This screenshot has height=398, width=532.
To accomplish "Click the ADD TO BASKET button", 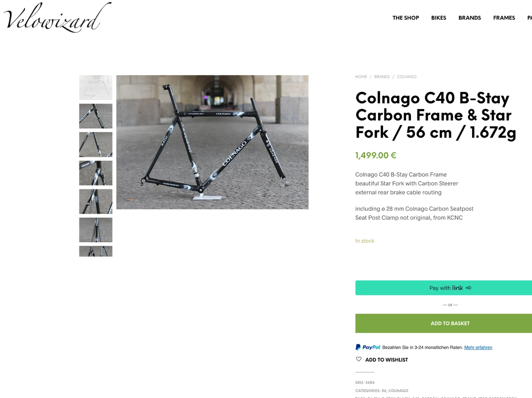I will pos(444,323).
